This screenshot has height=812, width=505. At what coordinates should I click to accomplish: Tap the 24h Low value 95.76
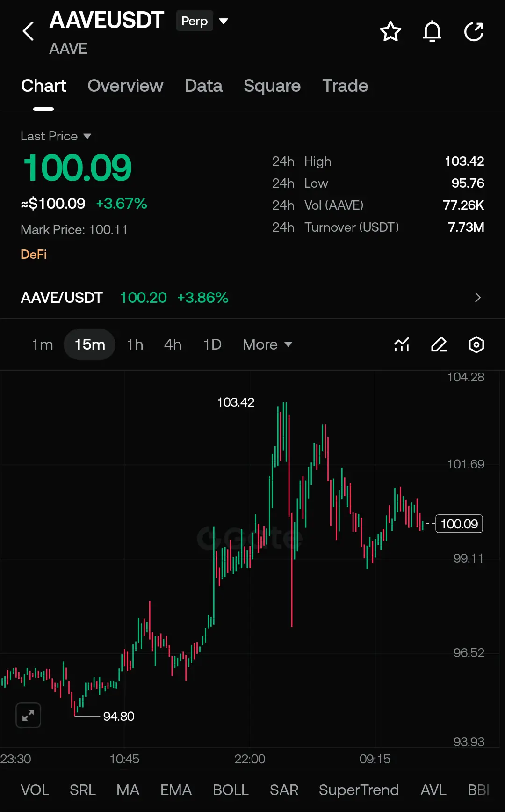[468, 183]
